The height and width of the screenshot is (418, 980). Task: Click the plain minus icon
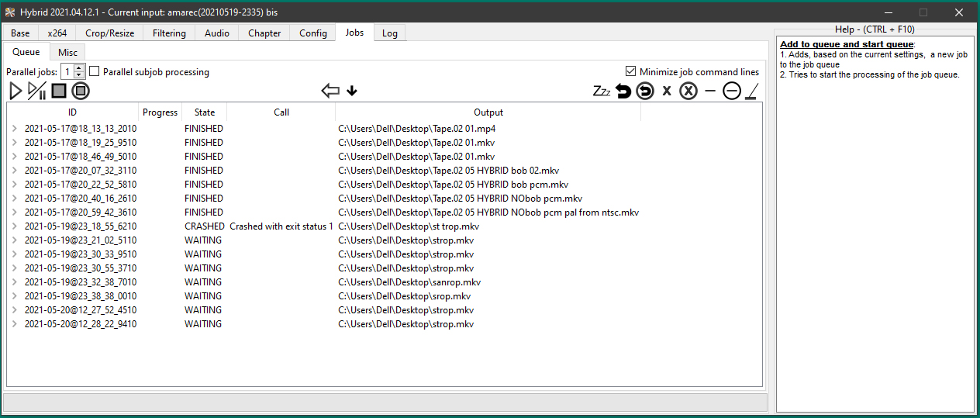click(x=710, y=91)
